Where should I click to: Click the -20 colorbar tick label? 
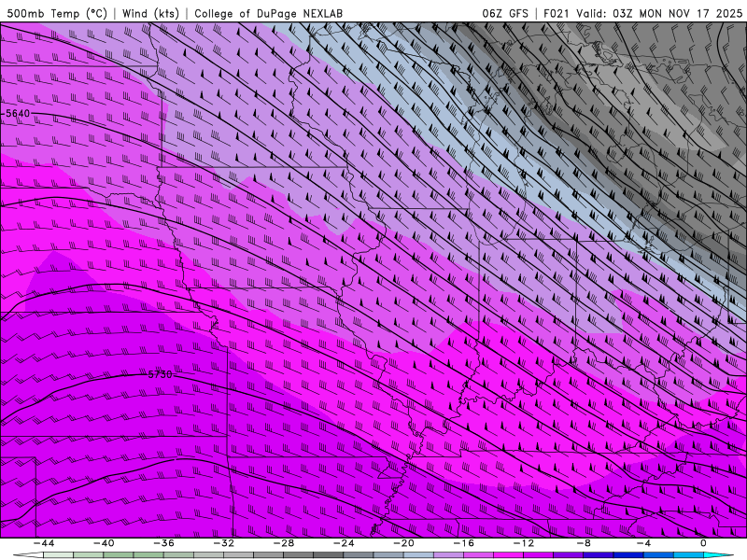pos(403,543)
